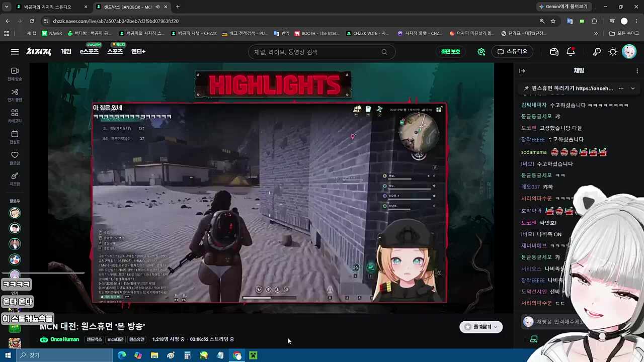This screenshot has height=362, width=644.
Task: Go back in browser history
Action: tap(8, 21)
